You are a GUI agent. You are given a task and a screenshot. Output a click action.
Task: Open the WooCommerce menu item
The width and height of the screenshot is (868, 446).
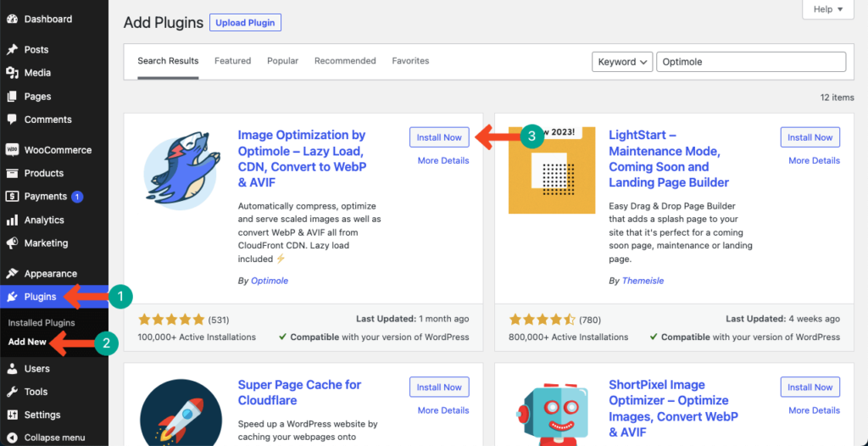(54, 150)
